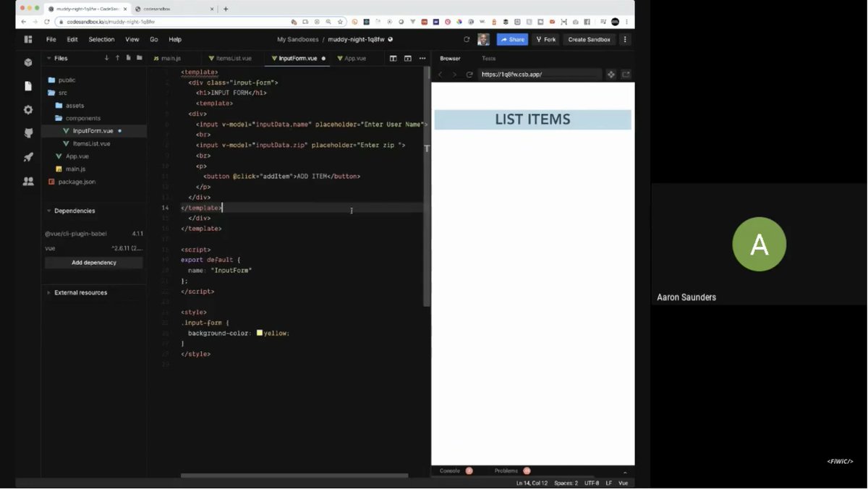Open the Help menu

pos(175,39)
